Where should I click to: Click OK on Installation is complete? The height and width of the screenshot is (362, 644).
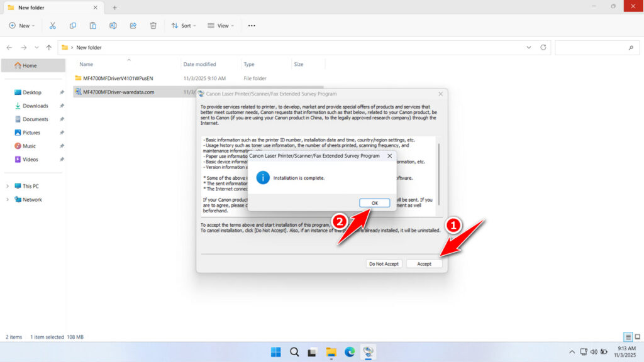(374, 203)
